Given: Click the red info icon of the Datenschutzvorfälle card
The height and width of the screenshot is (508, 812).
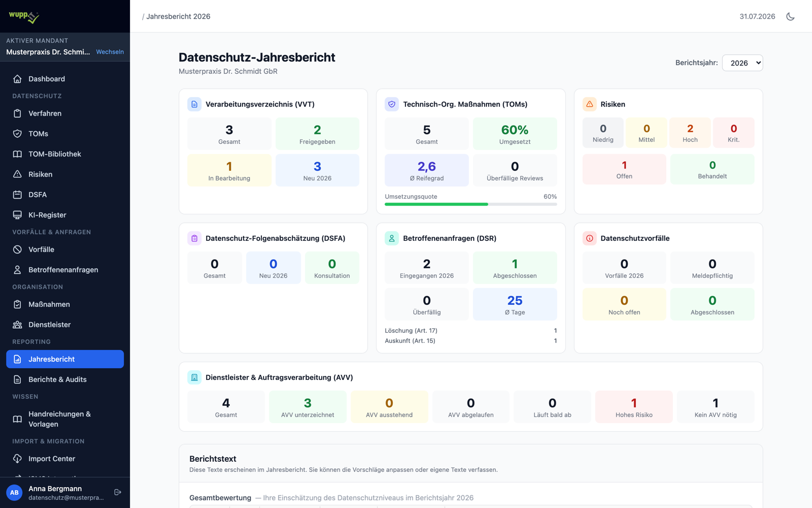Looking at the screenshot, I should (589, 238).
